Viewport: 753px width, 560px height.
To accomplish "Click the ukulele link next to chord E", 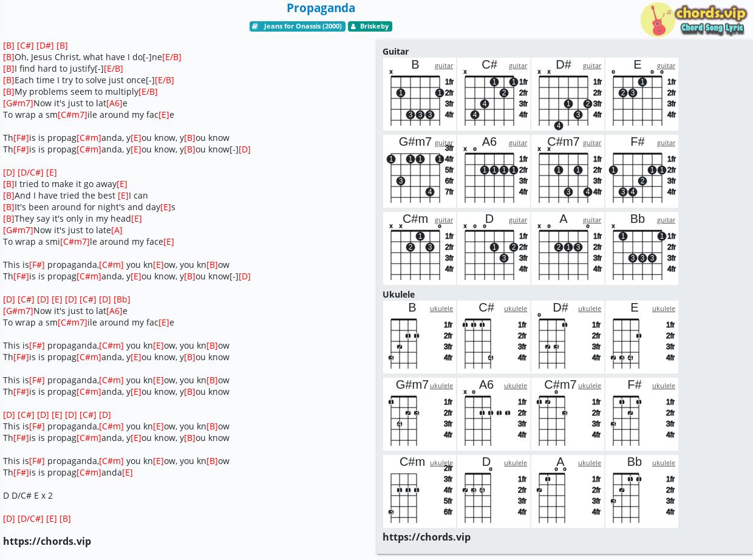I will 664,309.
